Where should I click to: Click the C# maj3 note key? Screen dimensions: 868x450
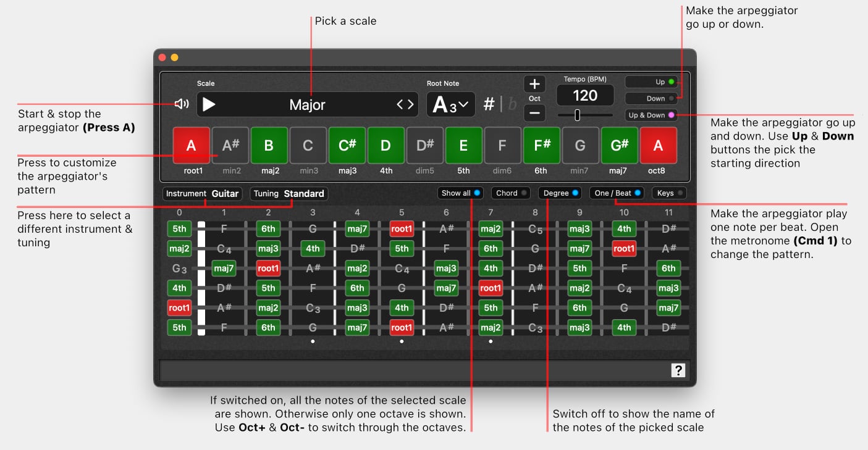click(x=347, y=146)
